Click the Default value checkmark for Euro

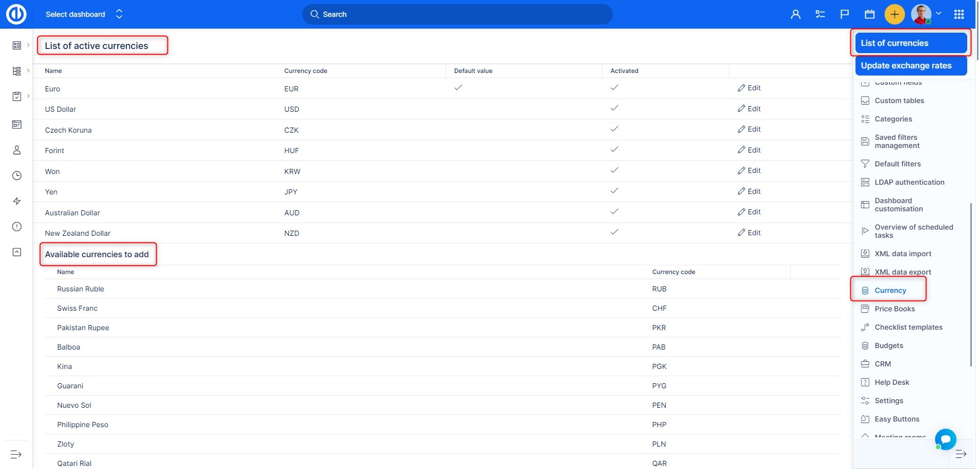458,88
